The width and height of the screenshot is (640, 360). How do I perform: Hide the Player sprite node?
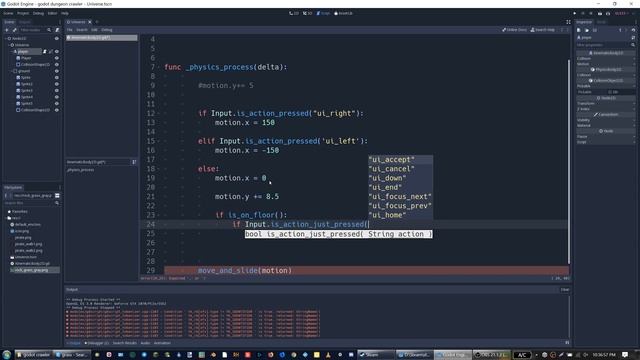(57, 58)
